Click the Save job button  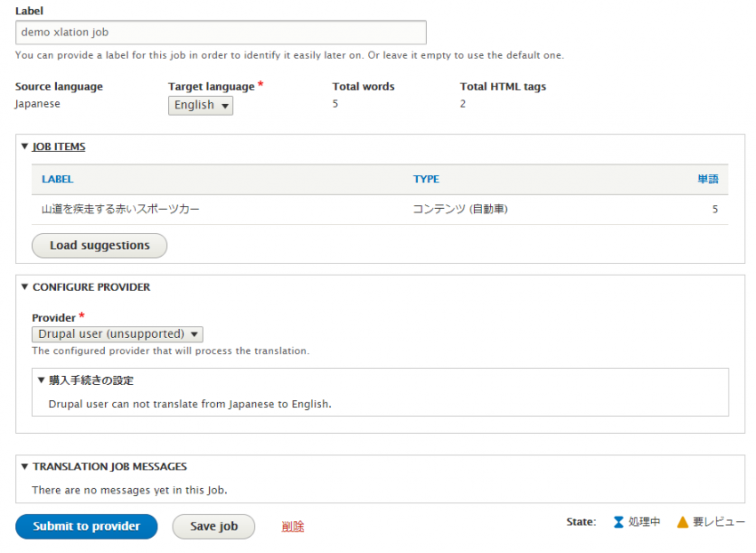[213, 526]
